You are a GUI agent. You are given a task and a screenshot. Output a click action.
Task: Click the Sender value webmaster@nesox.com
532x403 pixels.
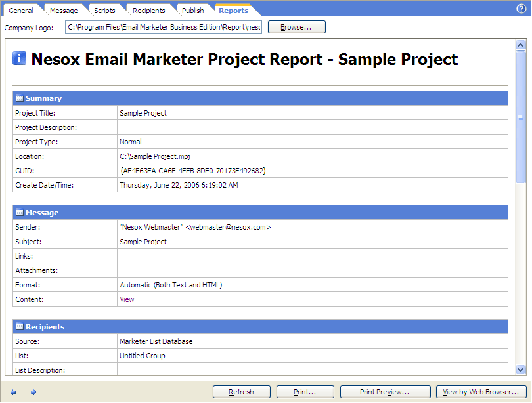pos(195,227)
